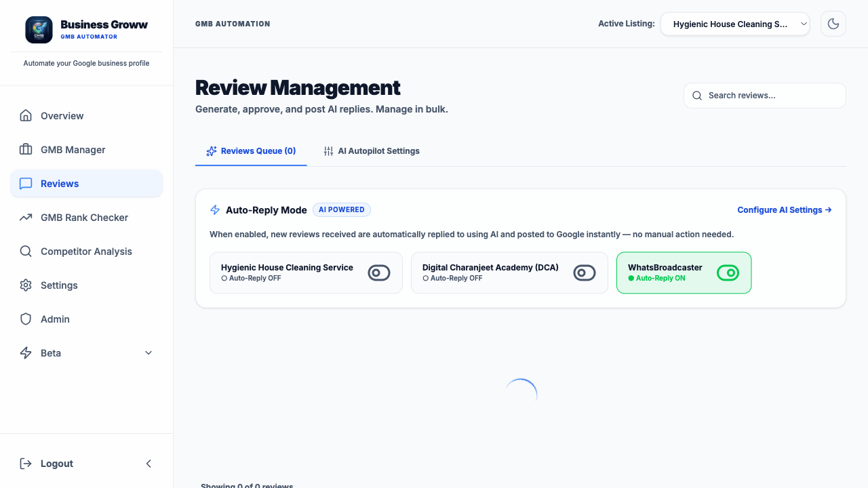Go to GMB Rank Checker

[87, 218]
